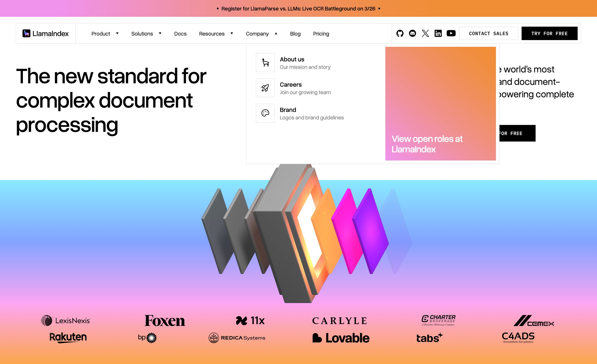This screenshot has width=597, height=364.
Task: Expand the Product dropdown arrow
Action: [x=117, y=33]
